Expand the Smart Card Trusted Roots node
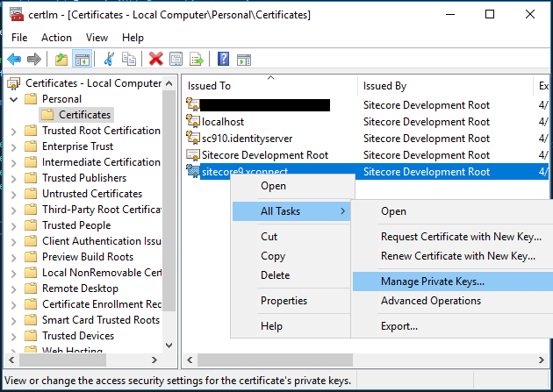Image resolution: width=553 pixels, height=392 pixels. click(x=14, y=320)
